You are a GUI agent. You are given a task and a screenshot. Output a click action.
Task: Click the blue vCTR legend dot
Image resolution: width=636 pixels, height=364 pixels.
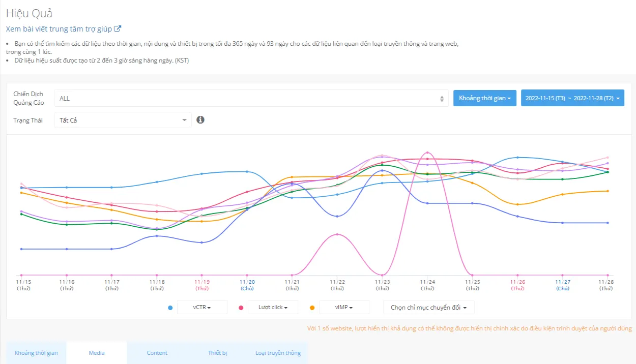point(170,308)
